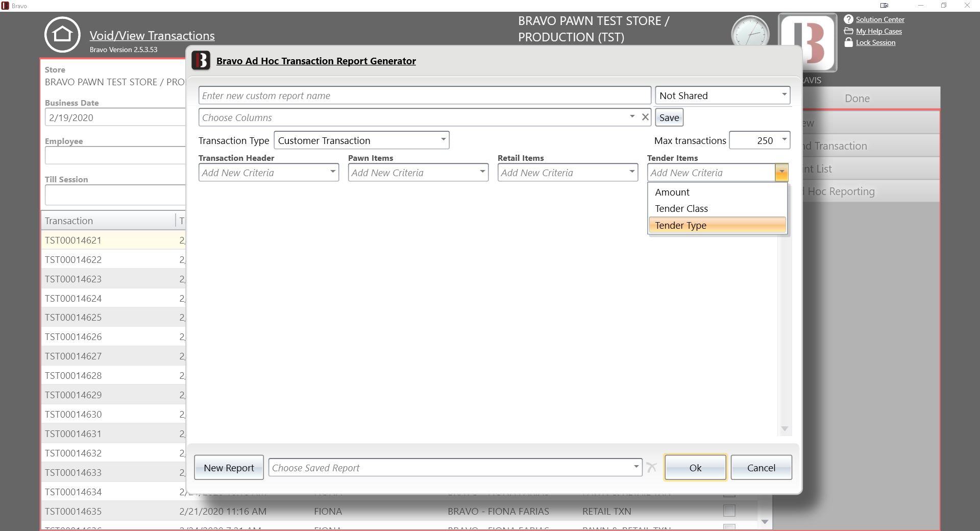The image size is (980, 531).
Task: Select transaction row TST00014623
Action: click(114, 279)
